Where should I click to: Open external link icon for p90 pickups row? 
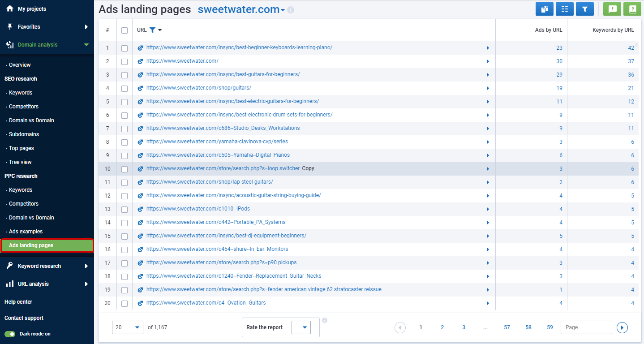[140, 263]
